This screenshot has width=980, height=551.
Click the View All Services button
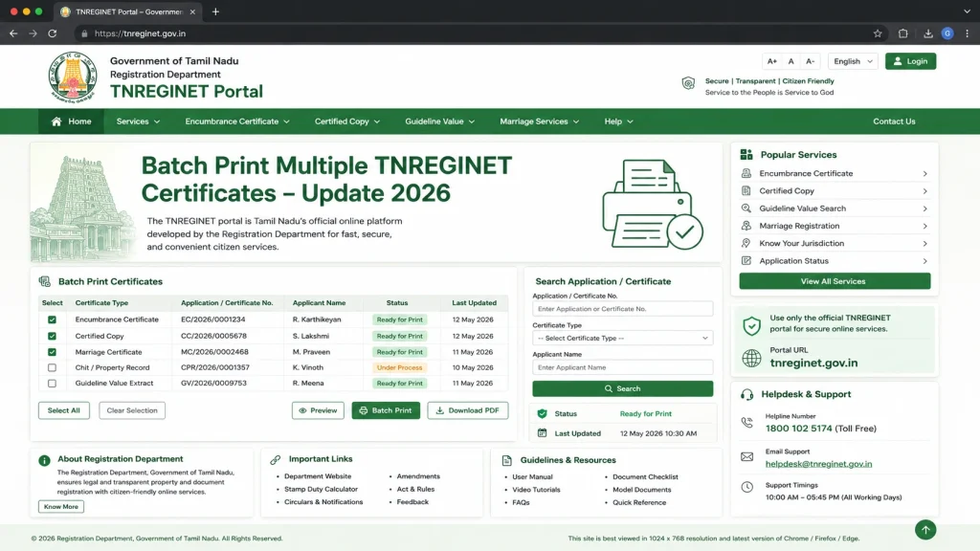click(x=835, y=281)
